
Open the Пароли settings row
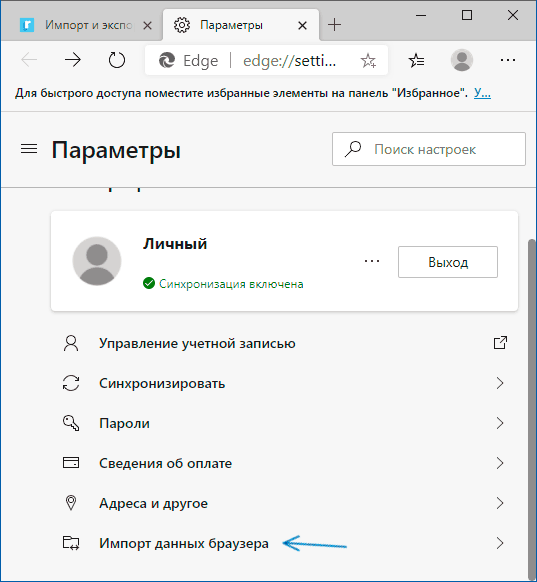pos(284,423)
